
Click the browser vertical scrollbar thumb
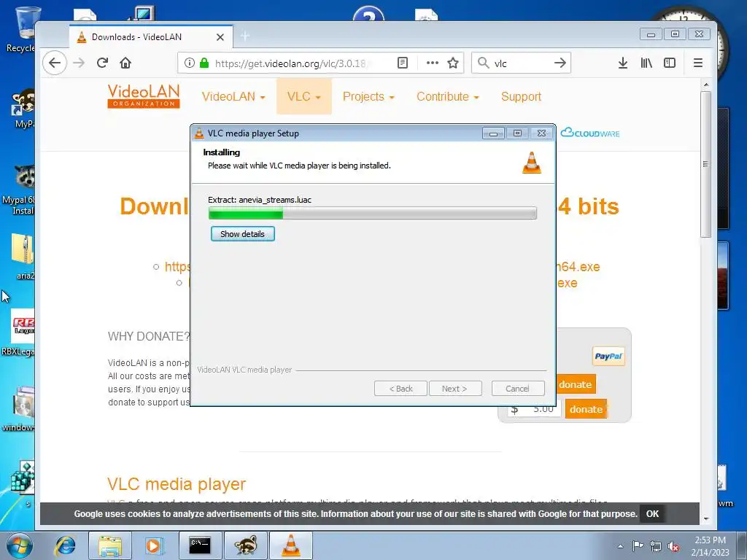click(x=706, y=163)
